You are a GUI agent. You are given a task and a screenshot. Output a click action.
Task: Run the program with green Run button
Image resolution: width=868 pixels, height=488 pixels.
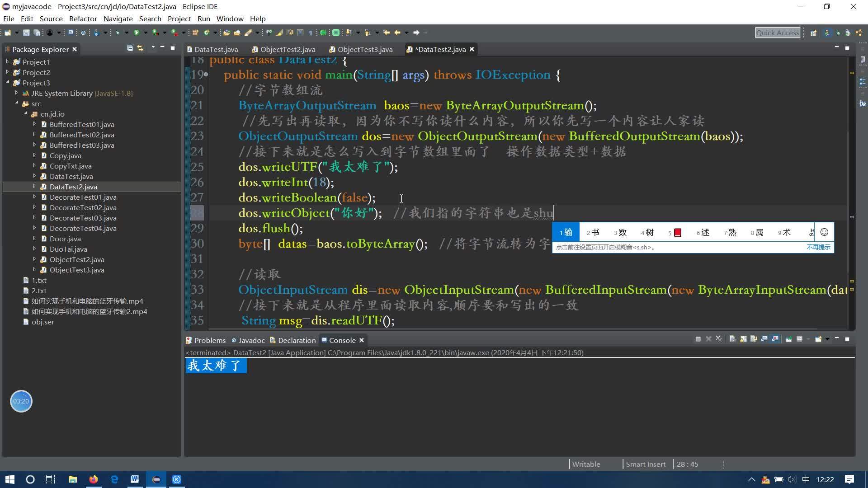tap(136, 33)
